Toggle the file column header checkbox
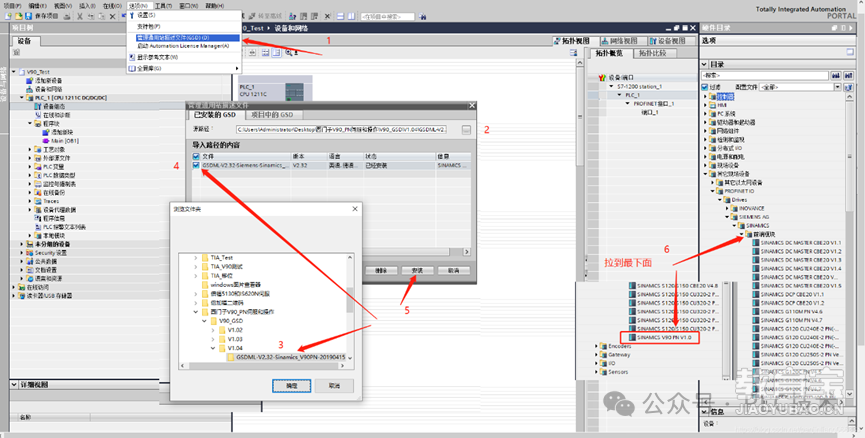Screen dimensions: 865x438 (196, 156)
